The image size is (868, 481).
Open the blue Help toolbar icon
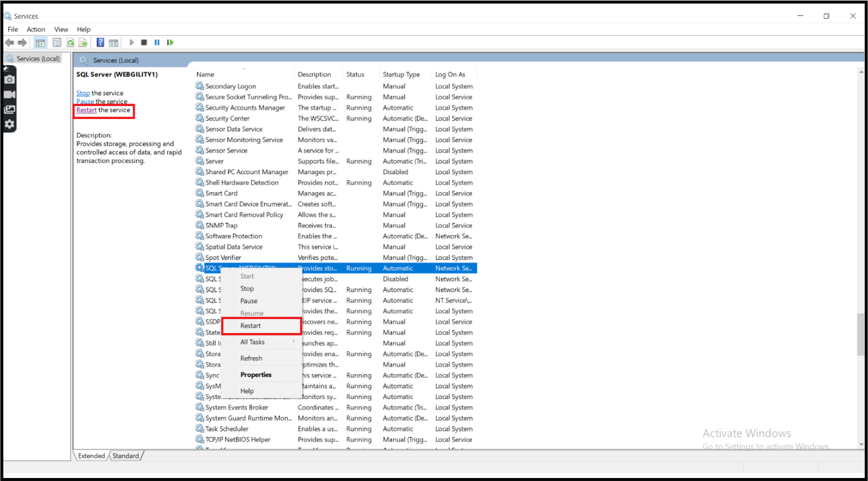coord(100,43)
